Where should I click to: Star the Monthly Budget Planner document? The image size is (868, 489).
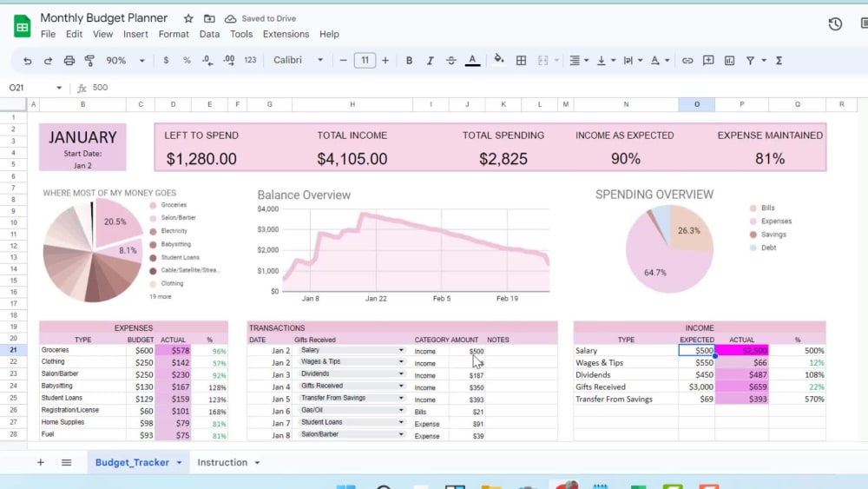tap(188, 18)
